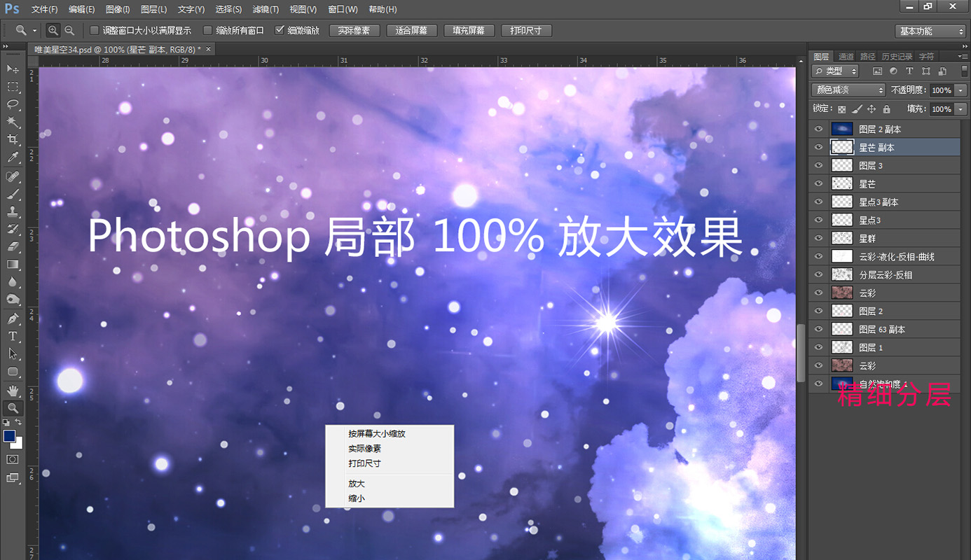Enable 调整窗口大小以满屏显示 checkbox
The height and width of the screenshot is (560, 971).
coord(95,31)
